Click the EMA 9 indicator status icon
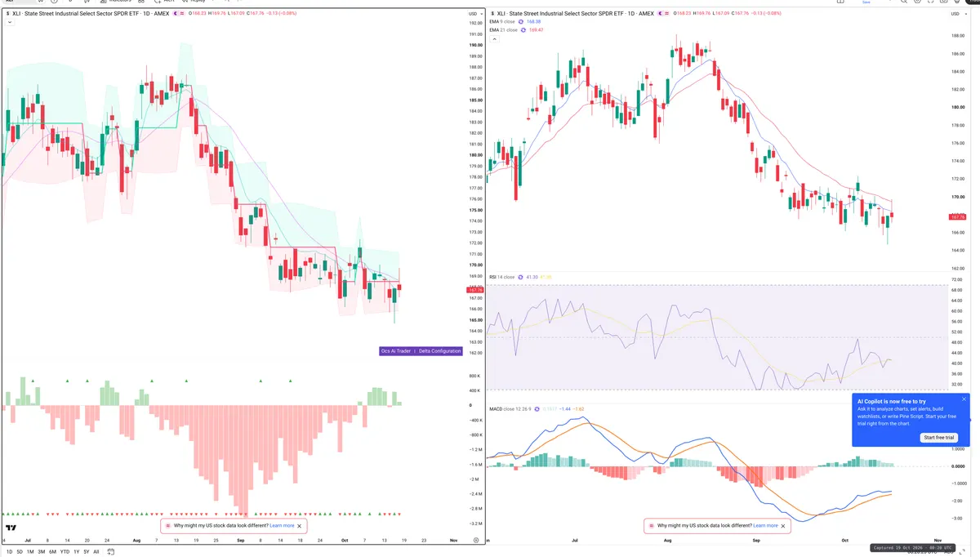The image size is (980, 557). [x=521, y=22]
